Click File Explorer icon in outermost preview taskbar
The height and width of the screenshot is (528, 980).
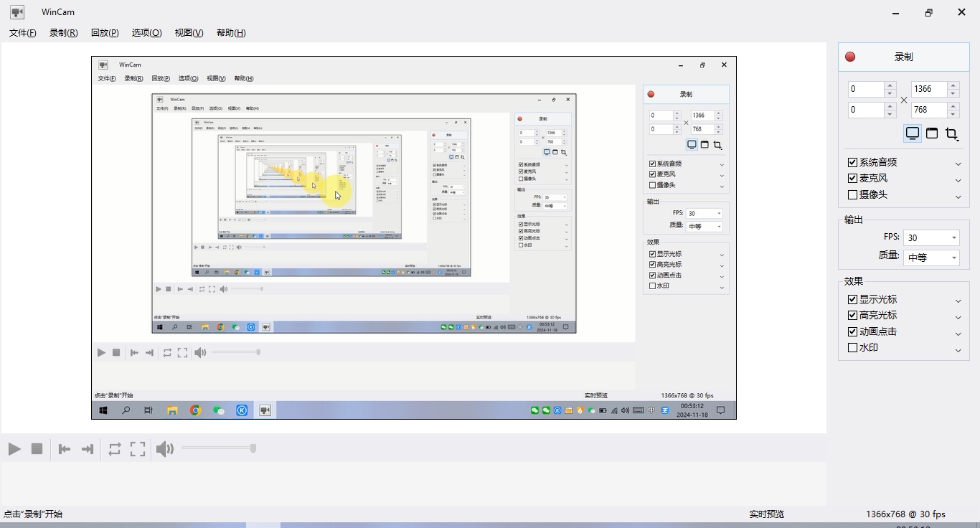pos(172,410)
